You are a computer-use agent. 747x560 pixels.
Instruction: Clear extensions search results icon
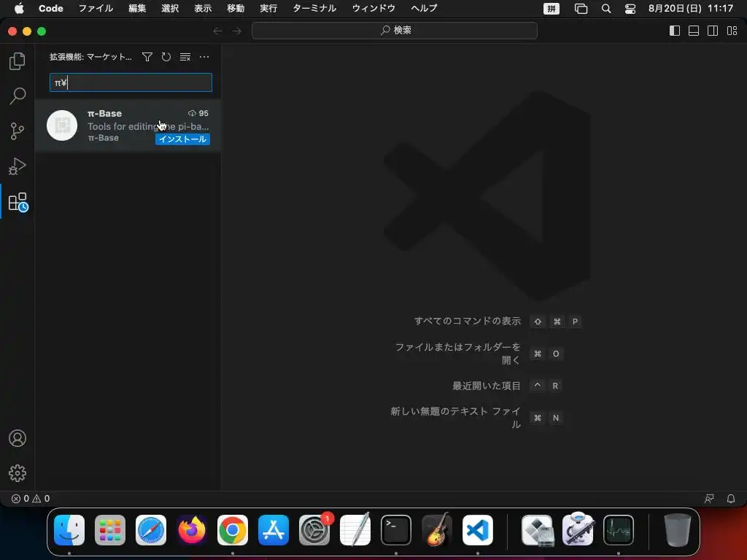click(185, 57)
